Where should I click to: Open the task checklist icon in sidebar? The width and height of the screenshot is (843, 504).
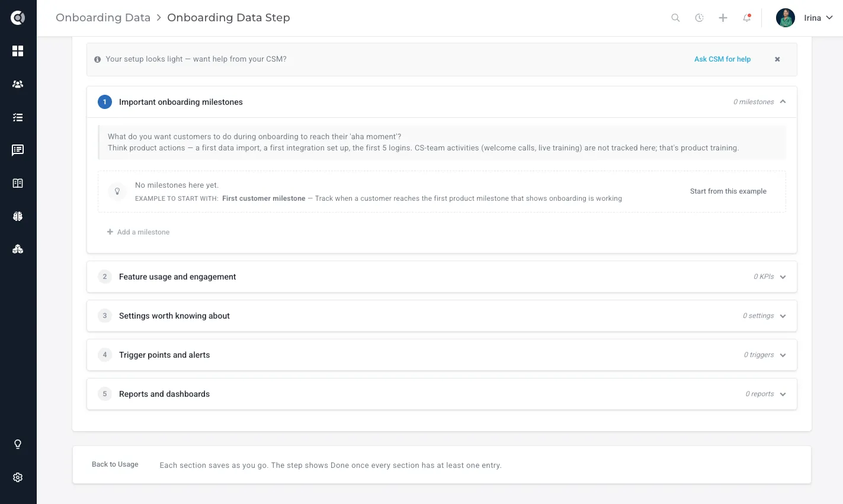click(x=18, y=117)
